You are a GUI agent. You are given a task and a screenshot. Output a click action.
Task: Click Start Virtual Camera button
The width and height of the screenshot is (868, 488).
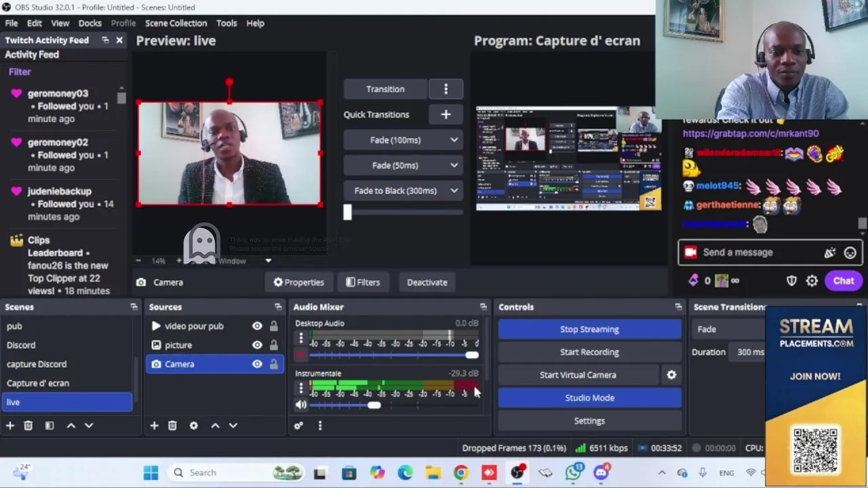[x=578, y=375]
